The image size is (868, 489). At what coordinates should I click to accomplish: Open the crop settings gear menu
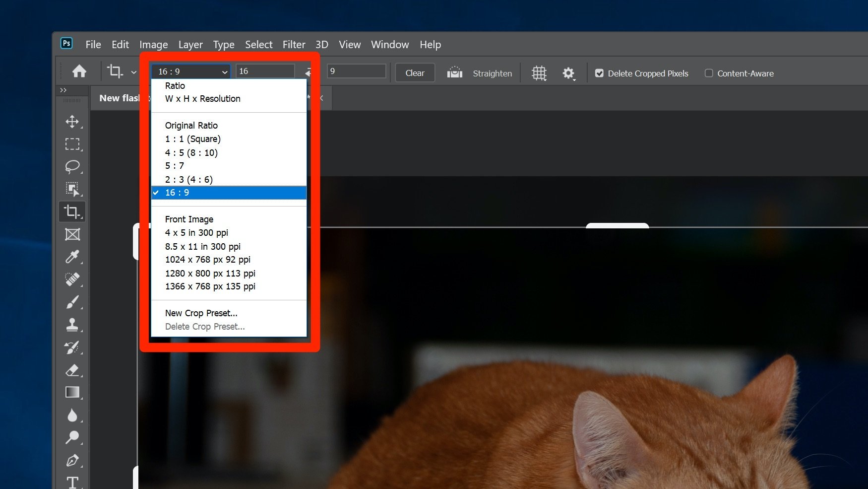point(568,73)
